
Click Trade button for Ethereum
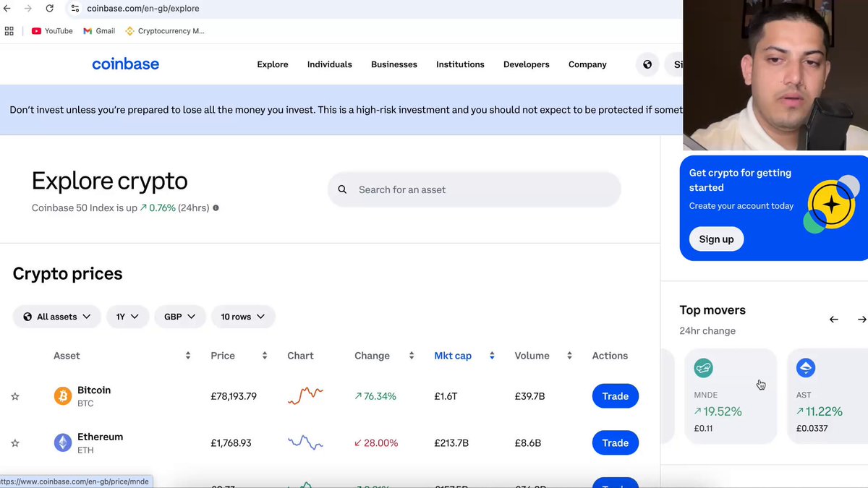pos(616,443)
